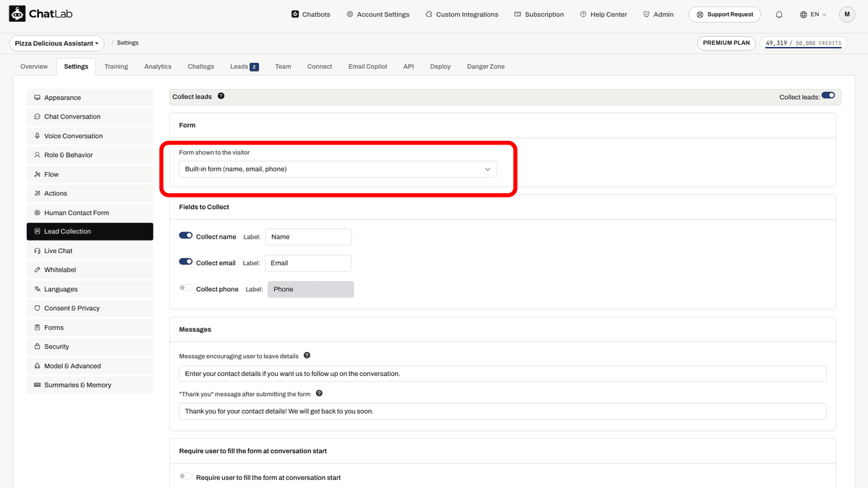868x488 pixels.
Task: Switch to the Analytics tab
Action: pyautogui.click(x=158, y=67)
